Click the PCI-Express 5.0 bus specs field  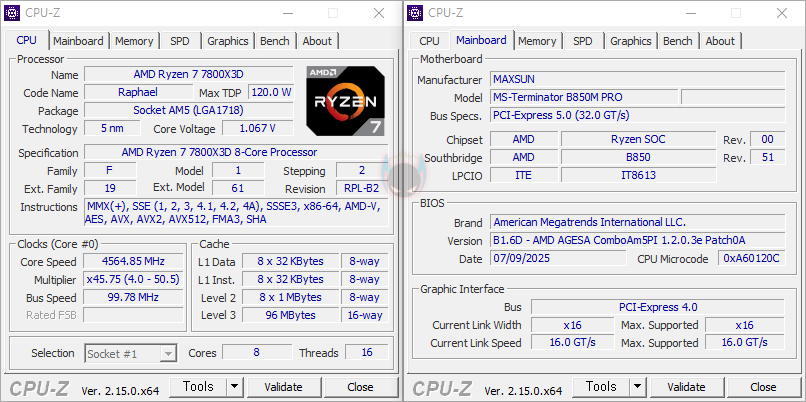point(637,115)
